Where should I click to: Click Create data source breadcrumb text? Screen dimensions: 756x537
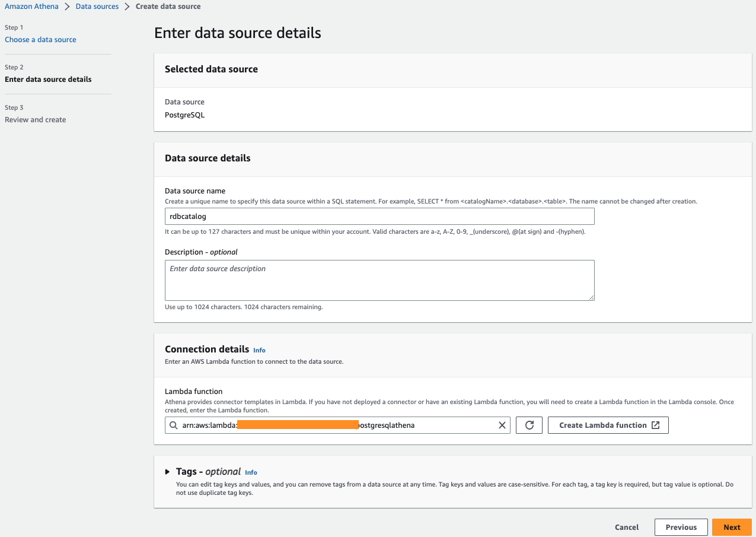168,7
